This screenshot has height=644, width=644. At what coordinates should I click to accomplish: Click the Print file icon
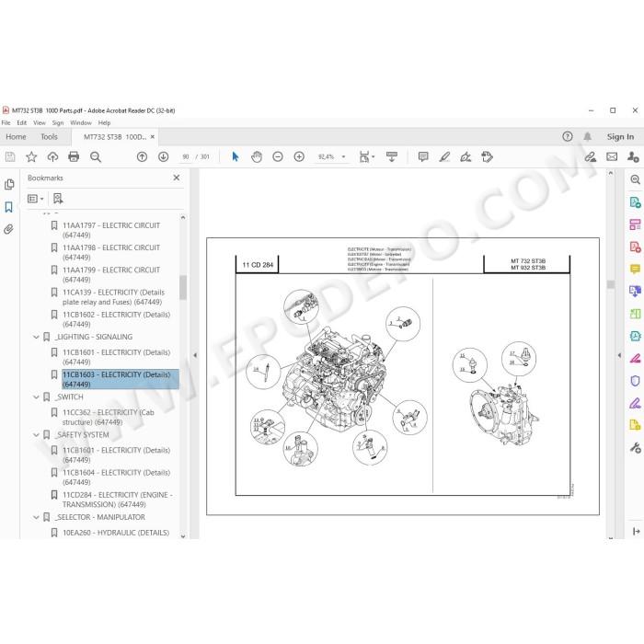pyautogui.click(x=74, y=156)
